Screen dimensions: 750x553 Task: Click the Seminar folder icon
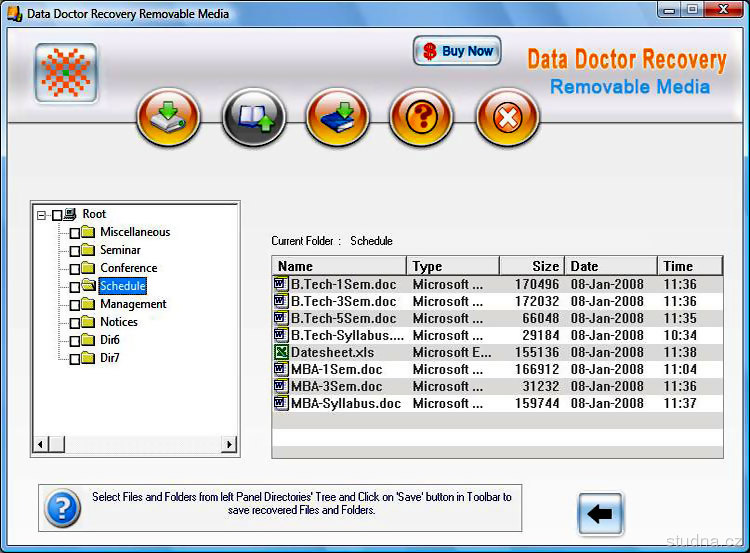[88, 250]
